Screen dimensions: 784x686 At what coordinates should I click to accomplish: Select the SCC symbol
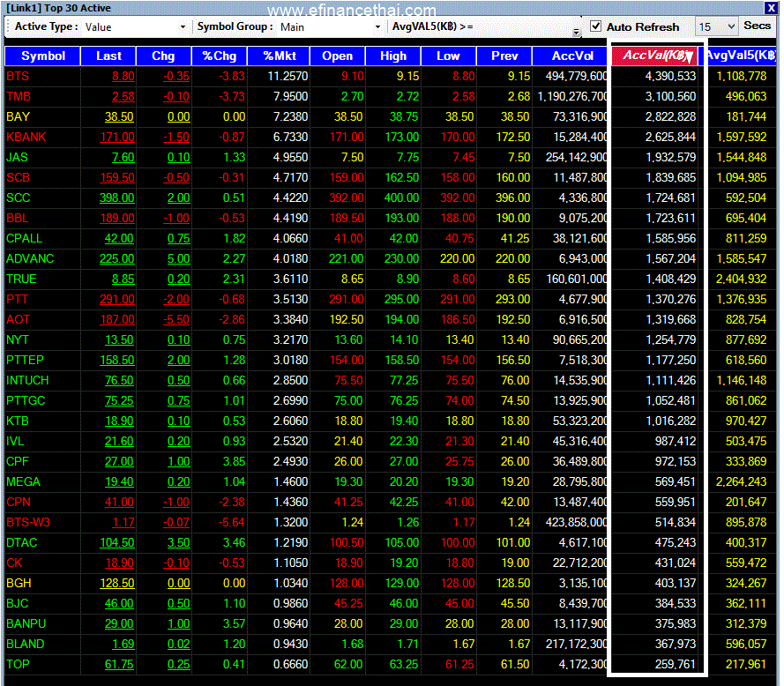[x=18, y=198]
